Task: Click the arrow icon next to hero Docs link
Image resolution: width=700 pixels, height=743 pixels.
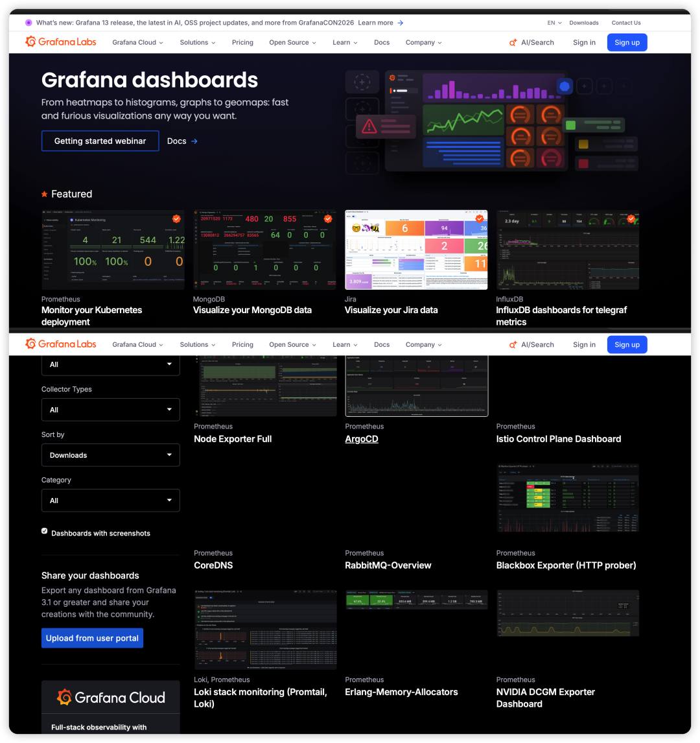Action: (x=194, y=141)
